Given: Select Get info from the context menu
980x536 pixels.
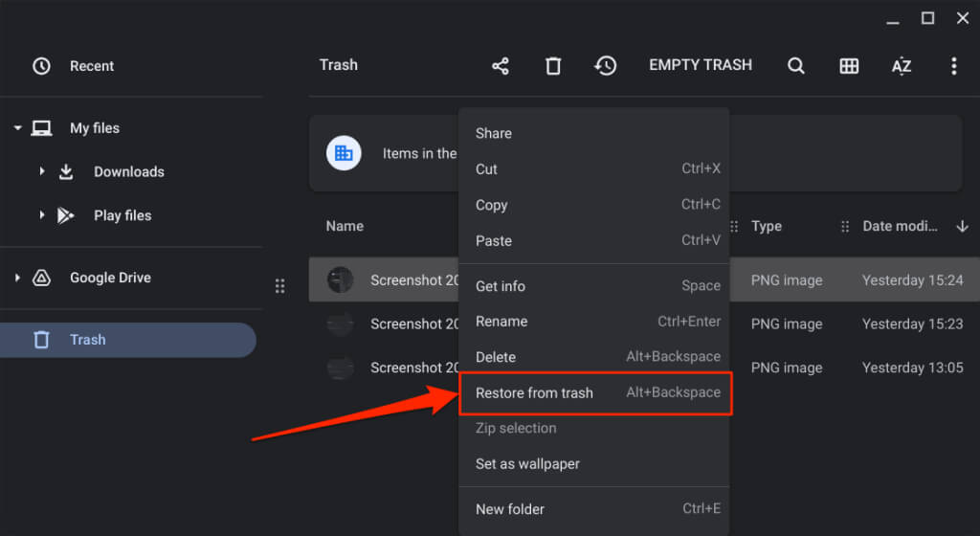Looking at the screenshot, I should click(x=501, y=285).
